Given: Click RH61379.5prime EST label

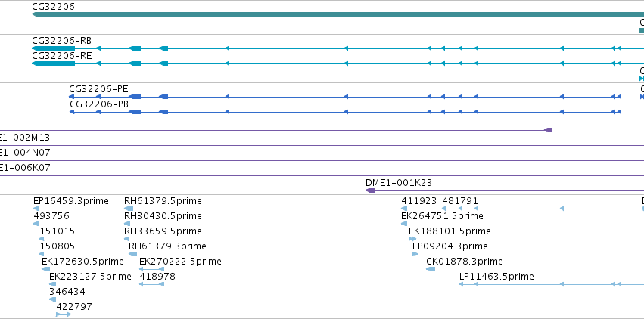Looking at the screenshot, I should (x=163, y=201).
